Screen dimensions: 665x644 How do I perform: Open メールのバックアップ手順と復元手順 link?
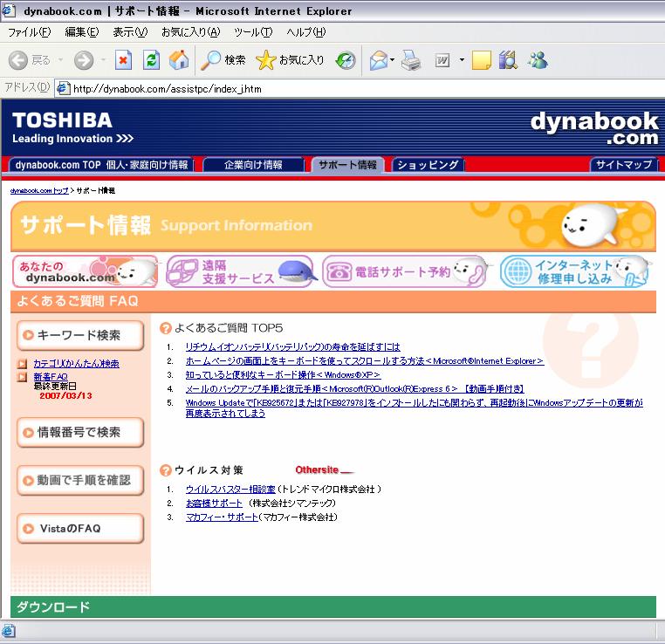(x=355, y=389)
